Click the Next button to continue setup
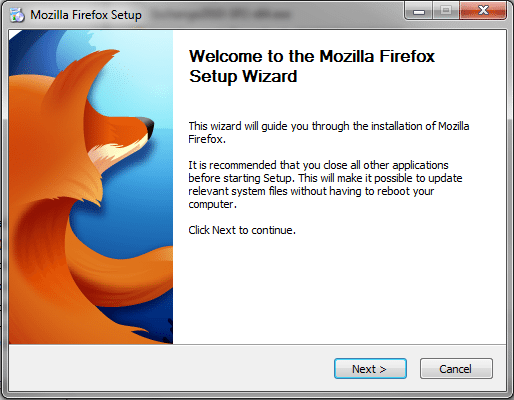514x400 pixels. point(370,369)
